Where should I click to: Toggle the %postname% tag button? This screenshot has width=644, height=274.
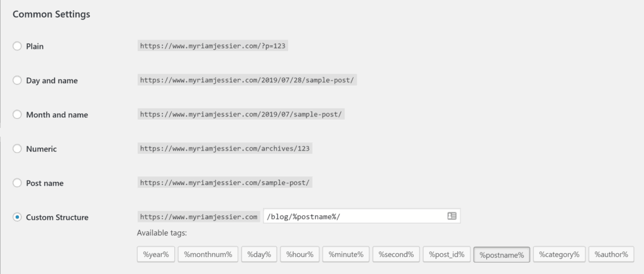coord(501,254)
